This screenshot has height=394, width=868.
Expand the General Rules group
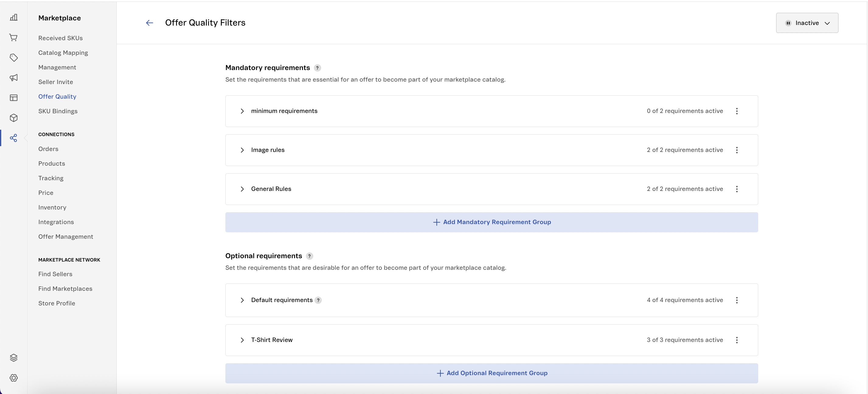[x=242, y=189]
